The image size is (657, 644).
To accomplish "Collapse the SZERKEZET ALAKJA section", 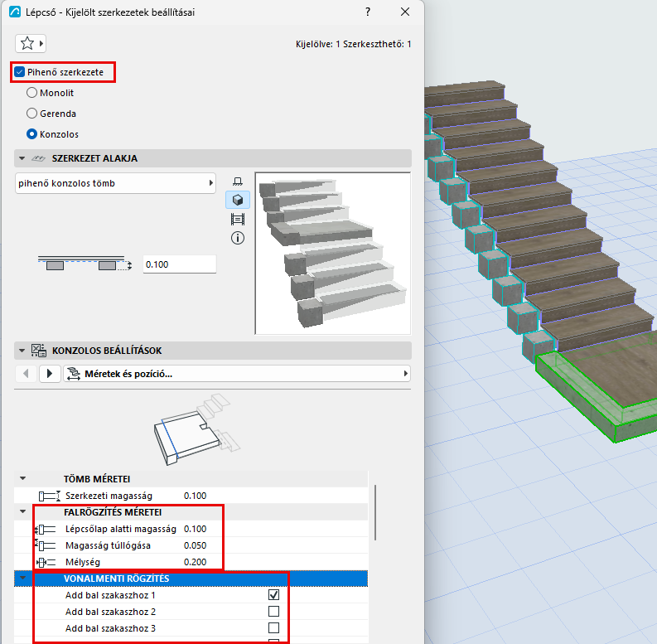I will pyautogui.click(x=22, y=158).
